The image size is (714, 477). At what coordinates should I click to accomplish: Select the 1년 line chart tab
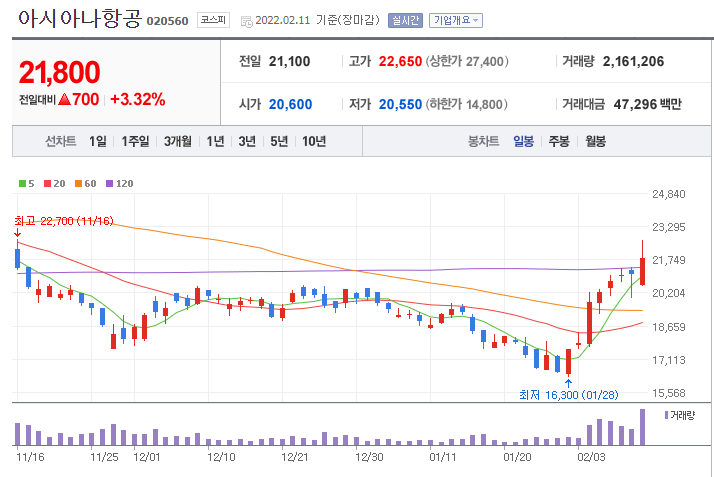215,141
